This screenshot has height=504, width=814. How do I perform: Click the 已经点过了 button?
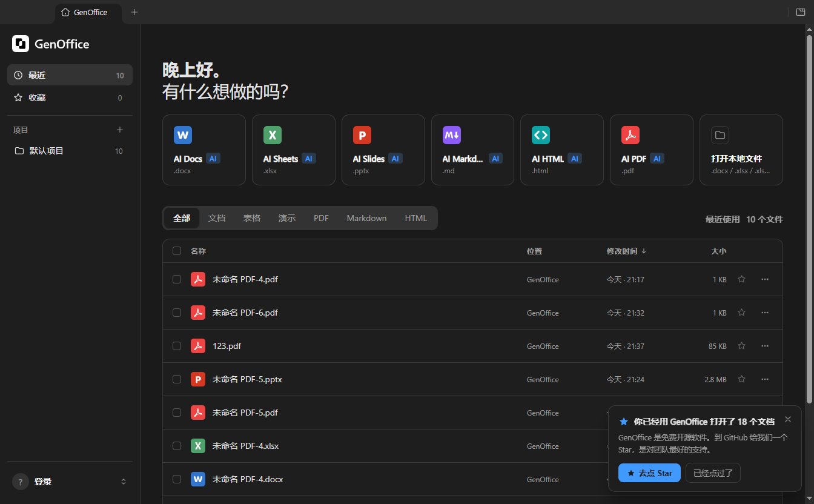[713, 473]
